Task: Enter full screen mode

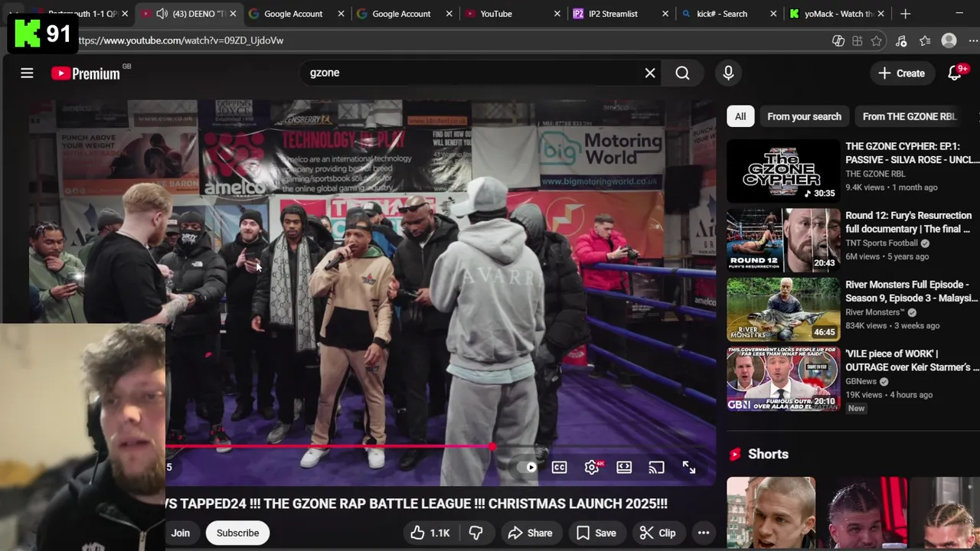Action: [688, 467]
